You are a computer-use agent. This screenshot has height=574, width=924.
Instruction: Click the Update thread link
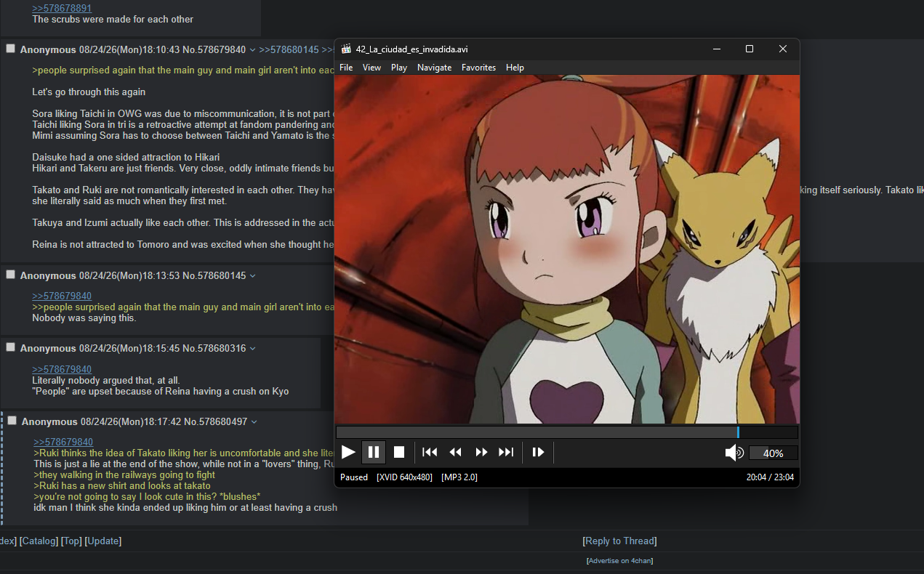pos(103,541)
